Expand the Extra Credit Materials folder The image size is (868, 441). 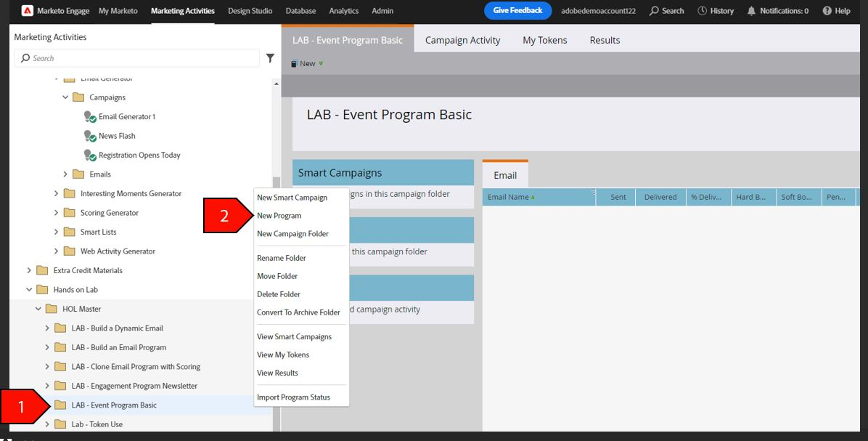click(x=29, y=270)
